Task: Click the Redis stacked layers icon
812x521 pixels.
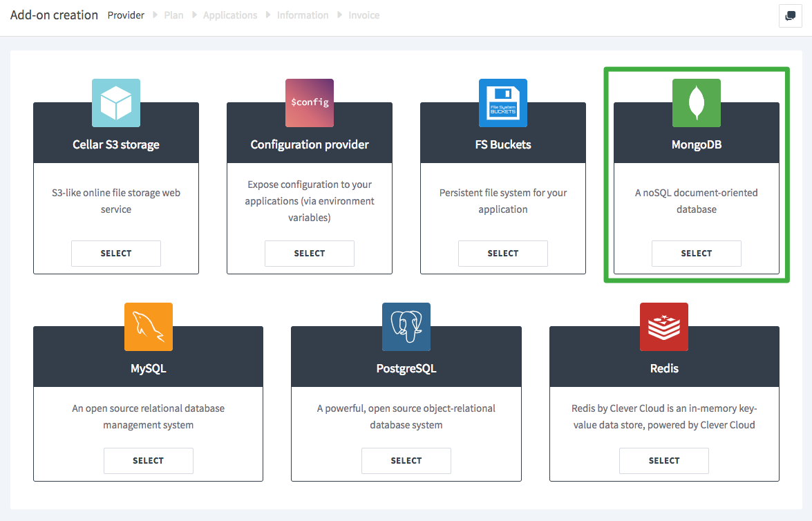Action: coord(664,326)
